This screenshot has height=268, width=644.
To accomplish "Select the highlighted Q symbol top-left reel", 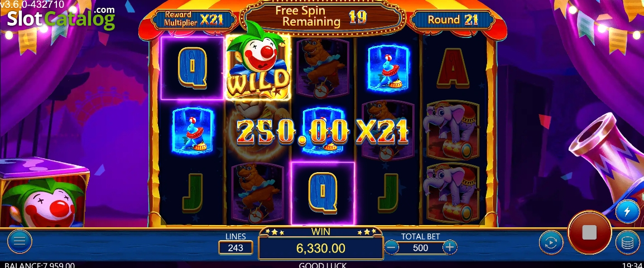I will click(192, 68).
